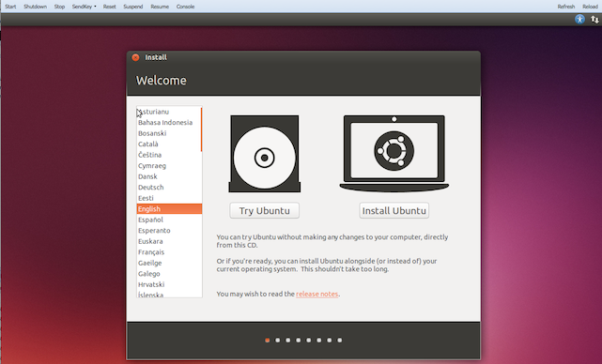The width and height of the screenshot is (602, 364).
Task: Select Esperanto language
Action: (168, 231)
